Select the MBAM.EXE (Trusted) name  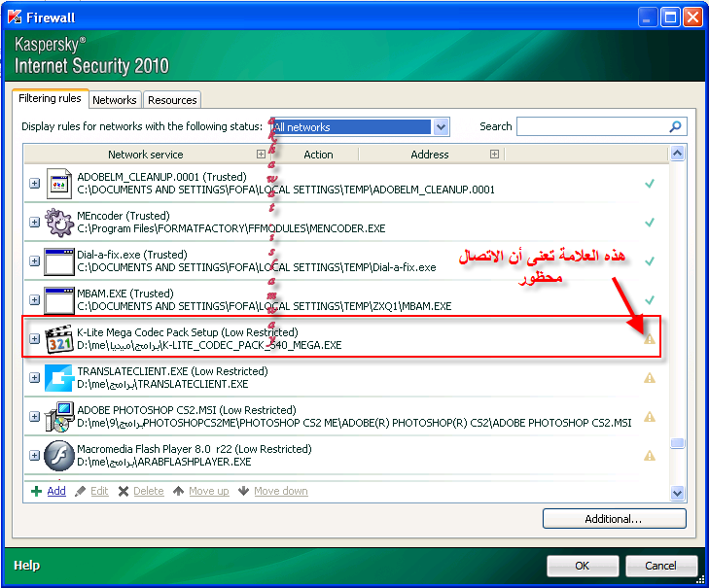[125, 294]
